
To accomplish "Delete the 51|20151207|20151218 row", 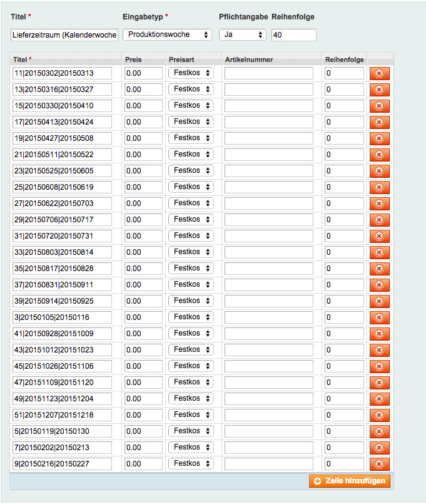I will (379, 415).
